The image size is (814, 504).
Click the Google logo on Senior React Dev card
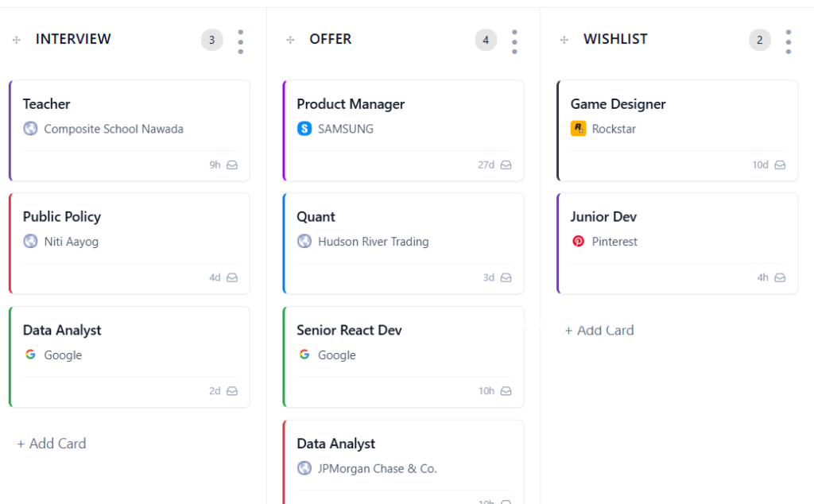tap(304, 355)
